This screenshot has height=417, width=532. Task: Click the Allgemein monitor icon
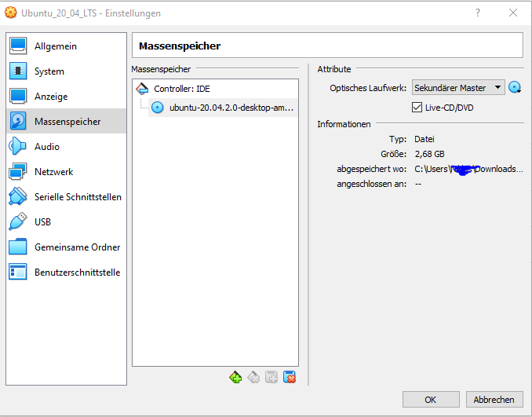pyautogui.click(x=18, y=46)
